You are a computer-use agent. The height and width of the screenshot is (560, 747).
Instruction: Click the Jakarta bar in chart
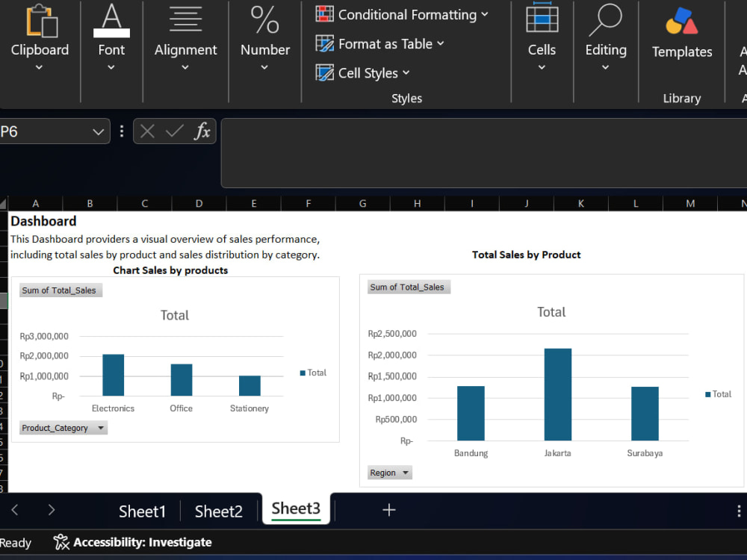coord(558,394)
